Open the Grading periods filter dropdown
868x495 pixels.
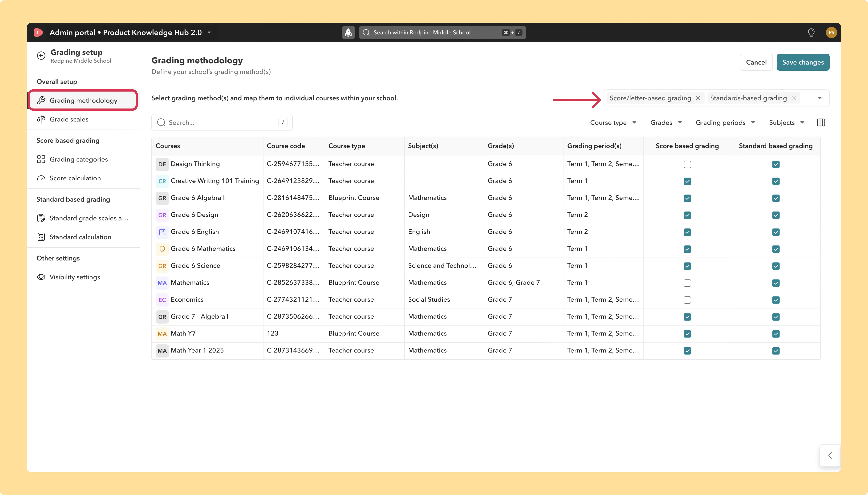726,122
